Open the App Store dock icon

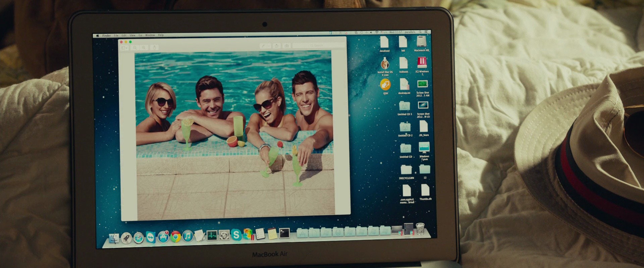(x=163, y=237)
